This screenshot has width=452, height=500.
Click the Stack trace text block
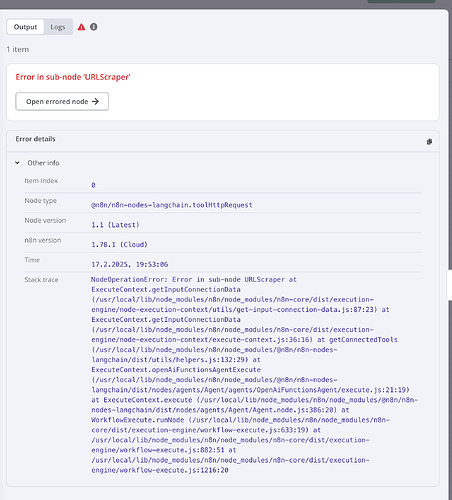point(254,375)
